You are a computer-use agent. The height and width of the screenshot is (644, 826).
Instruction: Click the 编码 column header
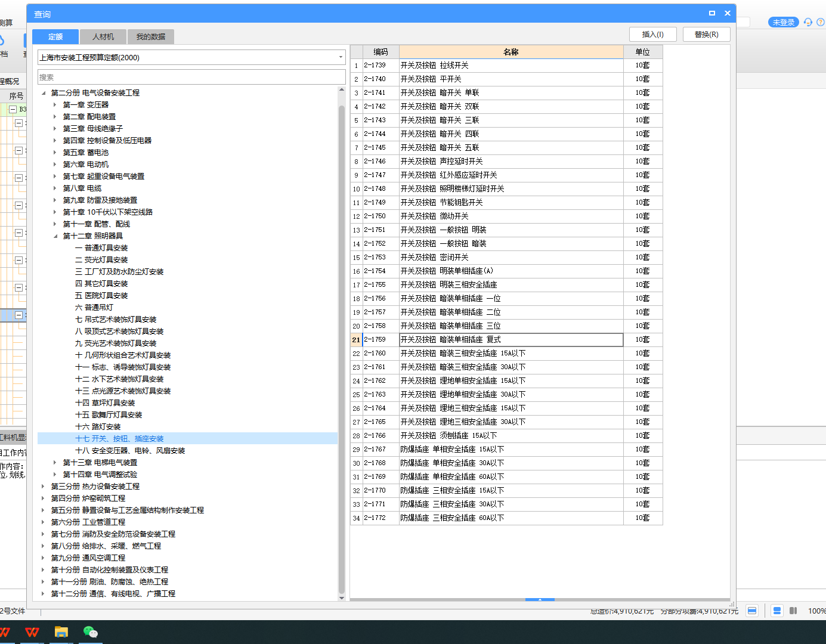click(x=380, y=52)
